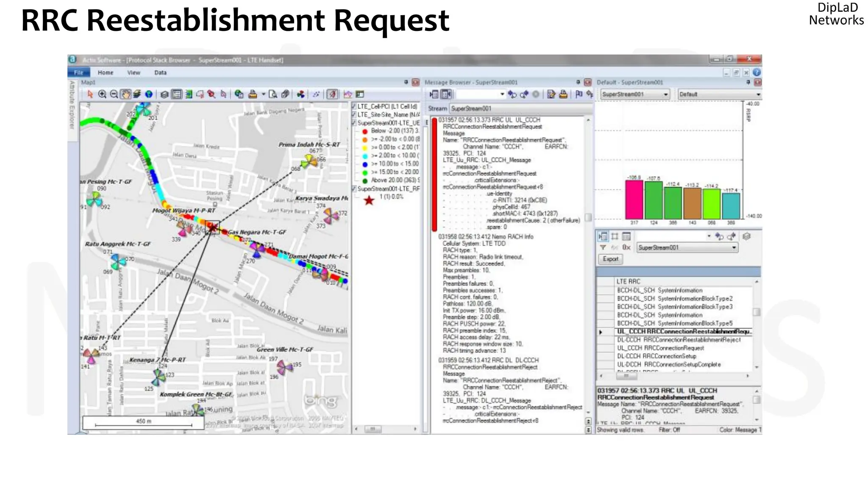Click the grid frame icon in protocol panel toolbar
Screen dimensions: 868x488
(x=615, y=236)
